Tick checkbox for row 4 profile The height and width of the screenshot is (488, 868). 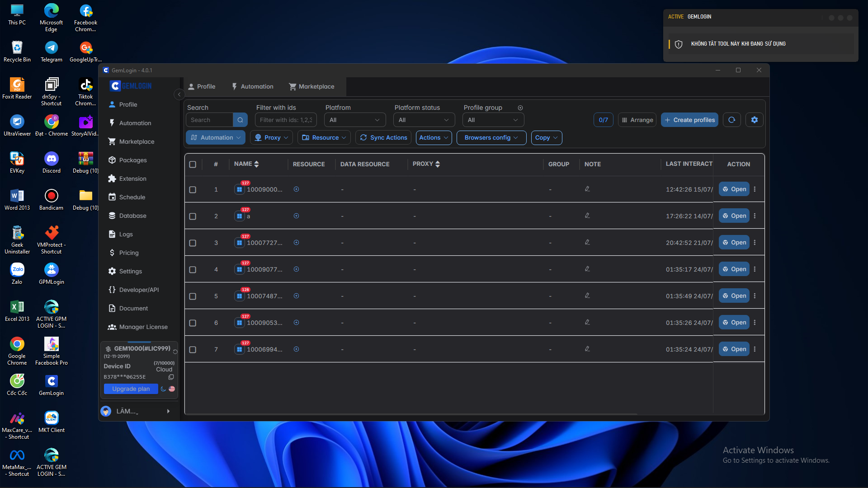pos(193,270)
